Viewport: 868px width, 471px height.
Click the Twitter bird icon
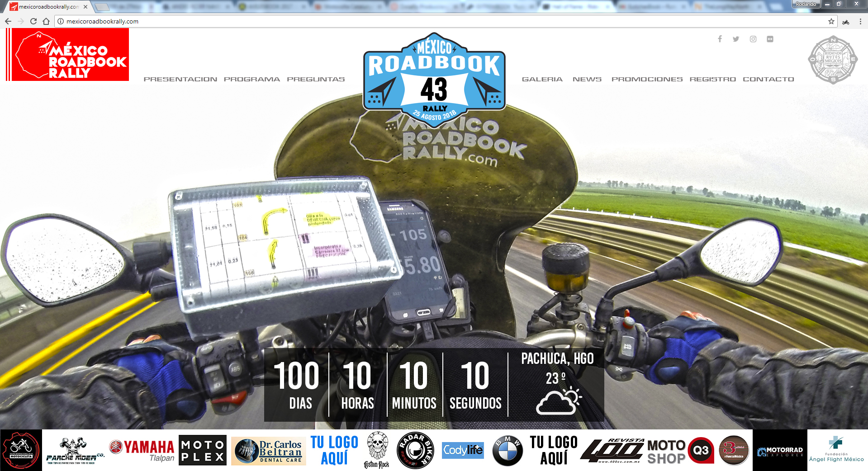pyautogui.click(x=736, y=39)
